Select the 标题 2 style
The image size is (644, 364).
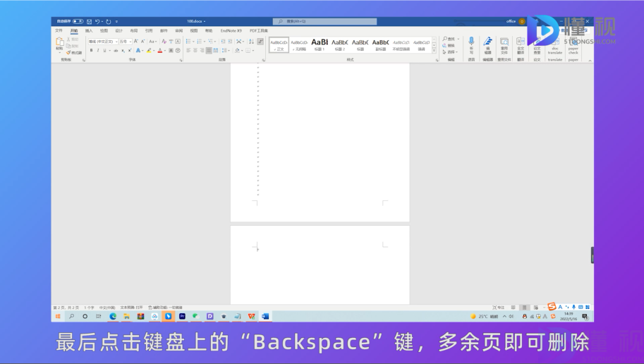[340, 44]
